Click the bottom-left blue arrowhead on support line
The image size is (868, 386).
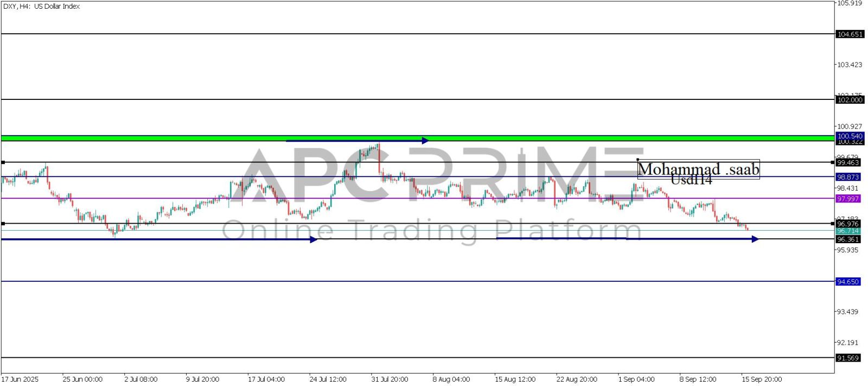(314, 239)
